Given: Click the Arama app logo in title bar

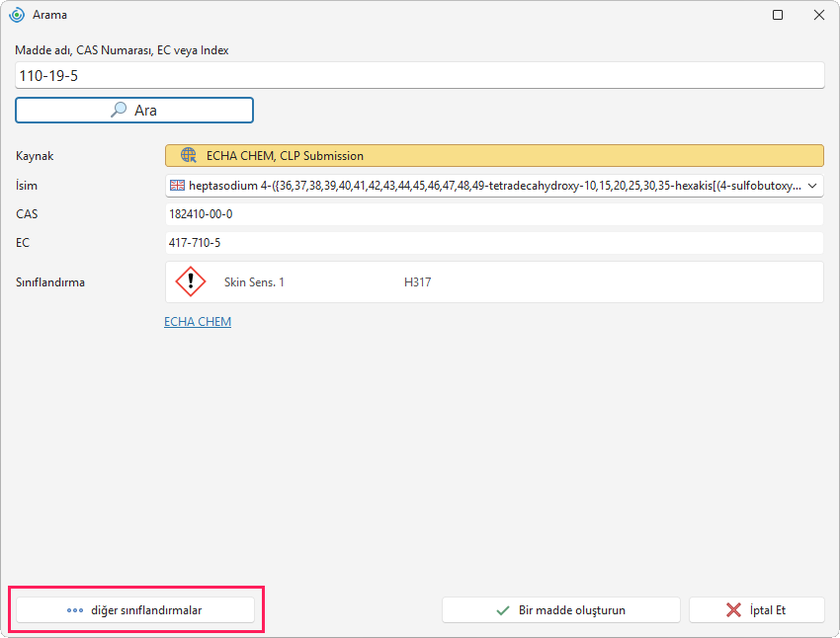Looking at the screenshot, I should click(x=17, y=15).
